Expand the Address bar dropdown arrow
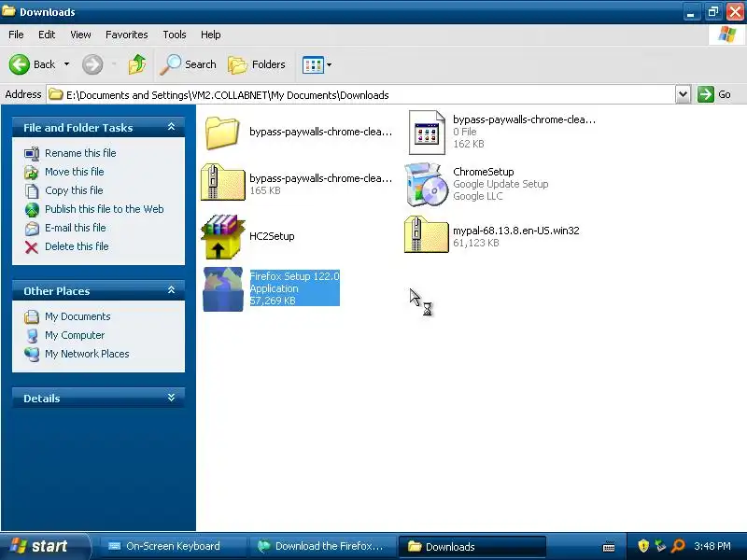 pos(683,94)
